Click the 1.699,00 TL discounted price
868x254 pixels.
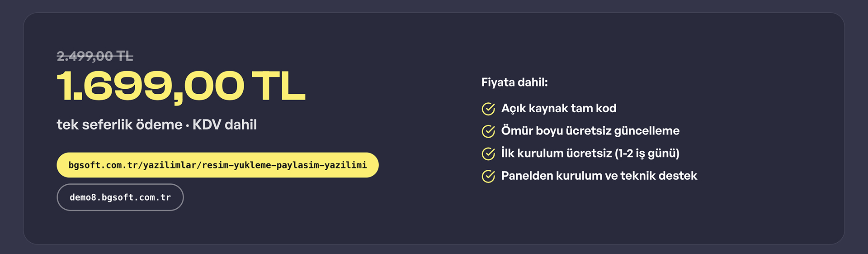tap(181, 86)
